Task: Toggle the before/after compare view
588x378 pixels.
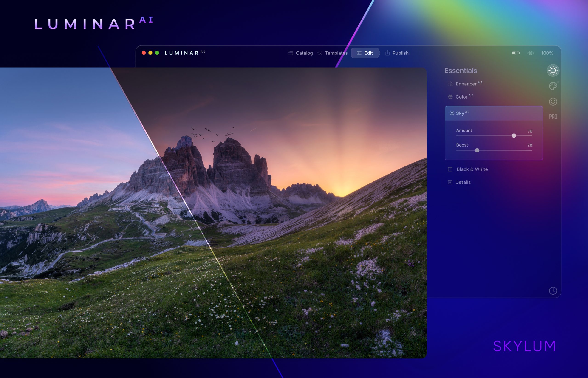Action: tap(516, 53)
